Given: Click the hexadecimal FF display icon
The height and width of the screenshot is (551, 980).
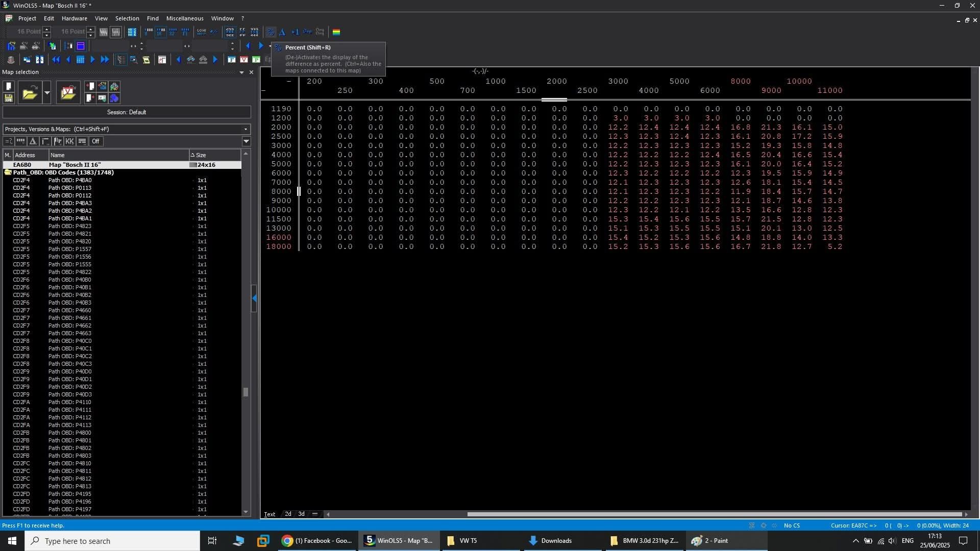Looking at the screenshot, I should coord(242,32).
